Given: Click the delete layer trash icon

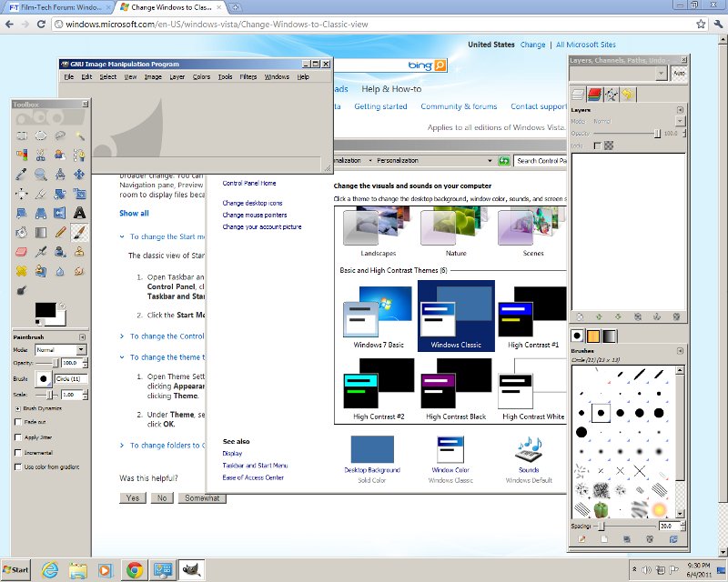Looking at the screenshot, I should (x=676, y=317).
